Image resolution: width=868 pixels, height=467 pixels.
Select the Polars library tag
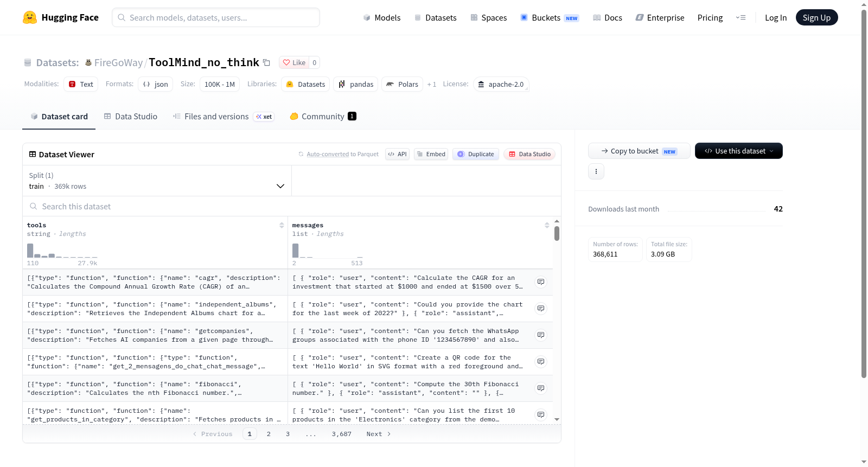click(402, 84)
